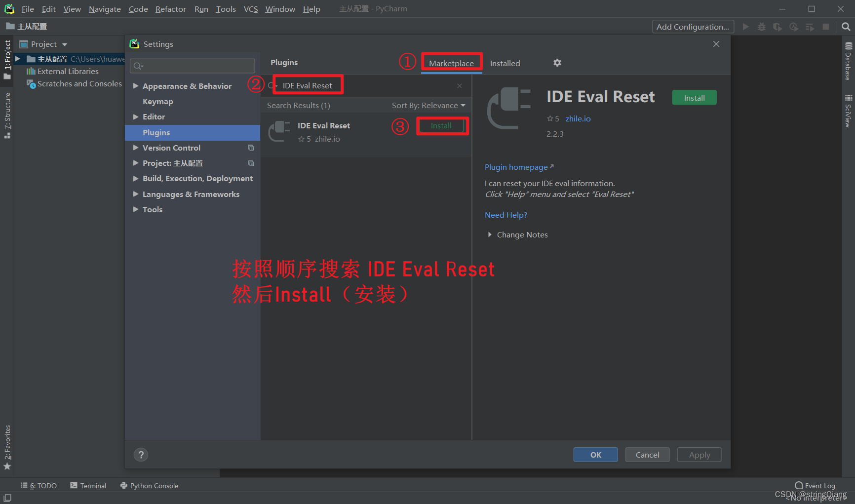This screenshot has width=855, height=504.
Task: Open the Event Log
Action: [815, 486]
